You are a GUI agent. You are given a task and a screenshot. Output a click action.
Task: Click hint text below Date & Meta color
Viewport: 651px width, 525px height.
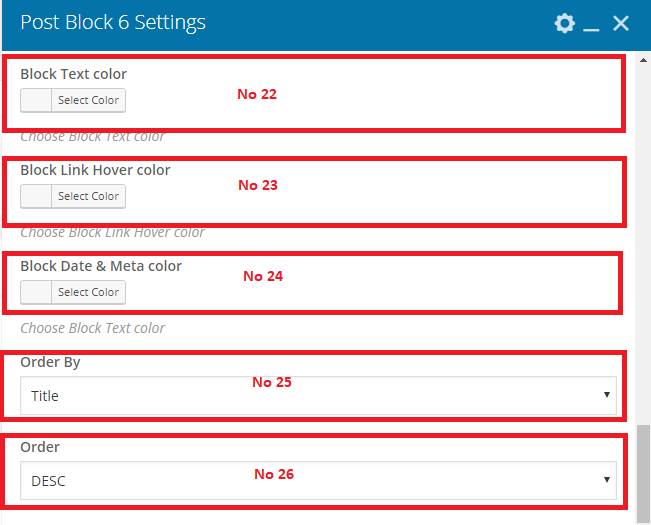[92, 328]
